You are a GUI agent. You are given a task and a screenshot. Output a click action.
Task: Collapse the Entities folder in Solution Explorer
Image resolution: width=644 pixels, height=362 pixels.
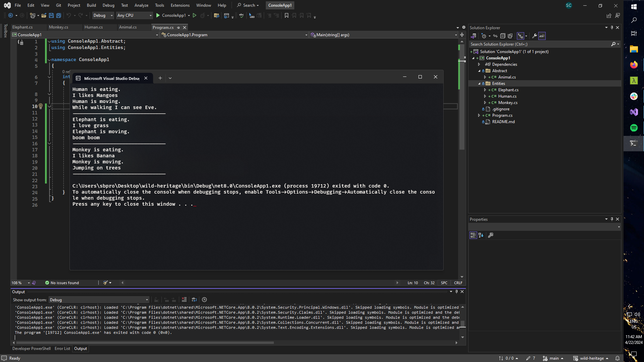pos(479,84)
